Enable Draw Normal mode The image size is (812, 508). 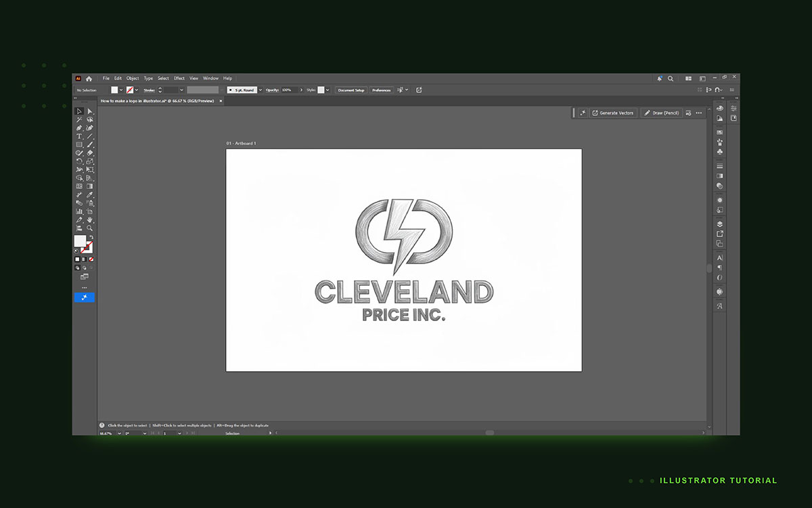coord(78,268)
